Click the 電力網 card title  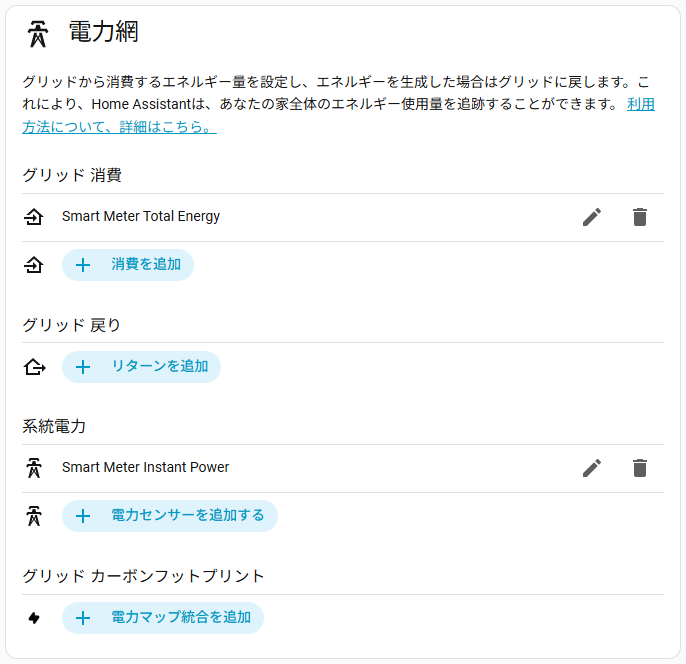103,32
